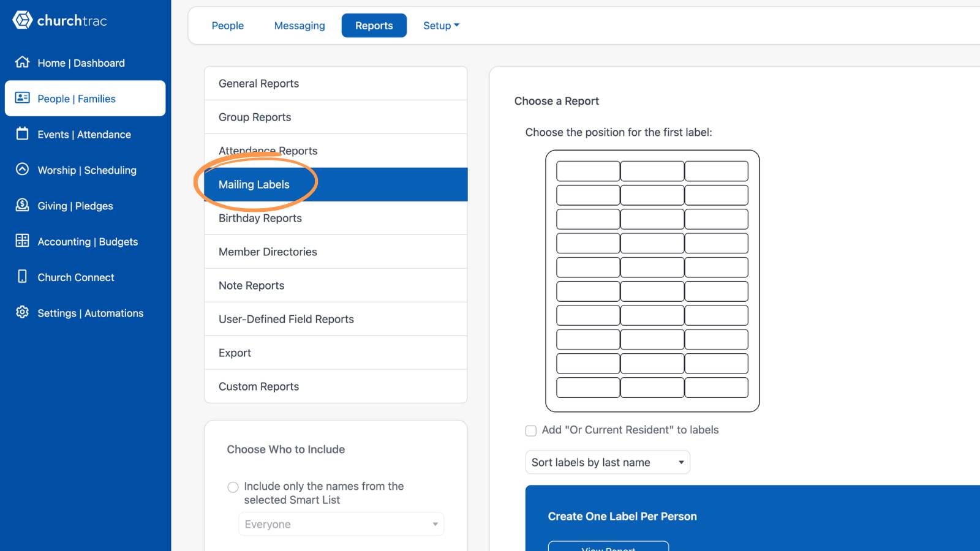The height and width of the screenshot is (551, 980).
Task: Click the Giving dollar hand icon
Action: (x=23, y=205)
